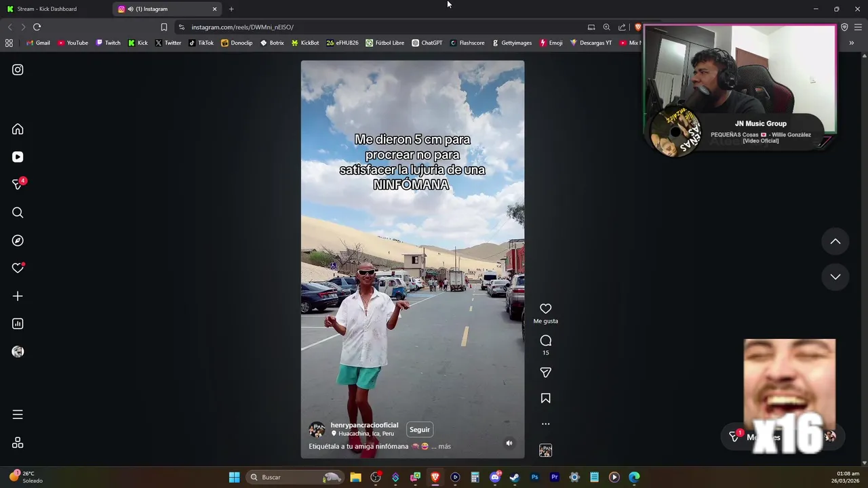Image resolution: width=868 pixels, height=488 pixels.
Task: Open the hamburger More menu in sidebar
Action: click(x=18, y=415)
